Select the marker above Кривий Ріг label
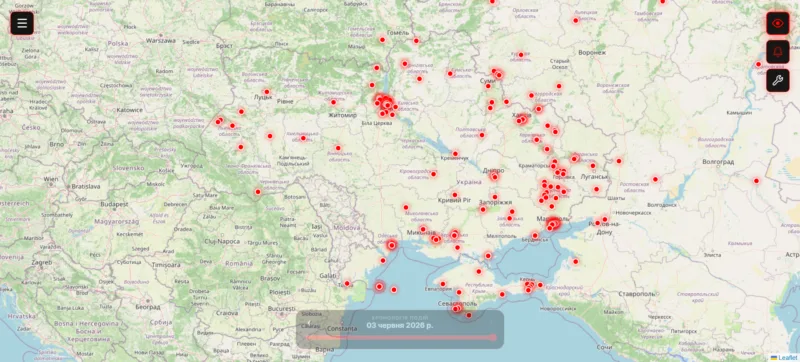 click(455, 195)
